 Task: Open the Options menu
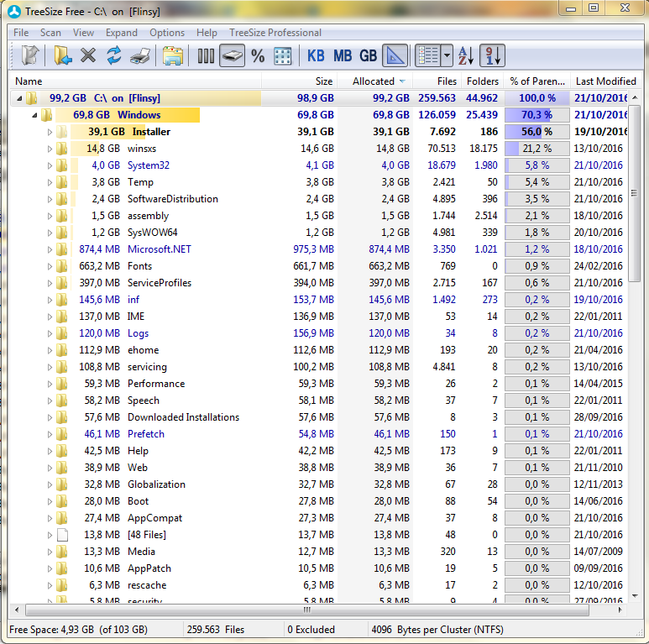pyautogui.click(x=167, y=33)
